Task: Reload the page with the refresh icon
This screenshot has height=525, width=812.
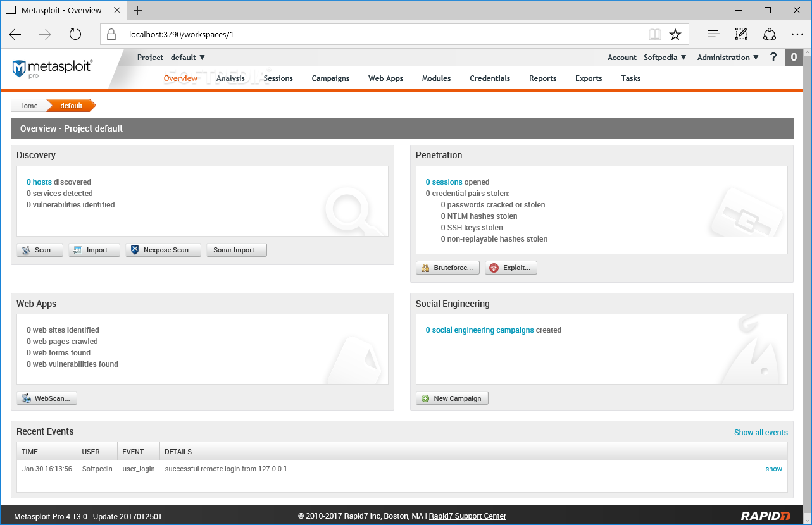Action: coord(75,34)
